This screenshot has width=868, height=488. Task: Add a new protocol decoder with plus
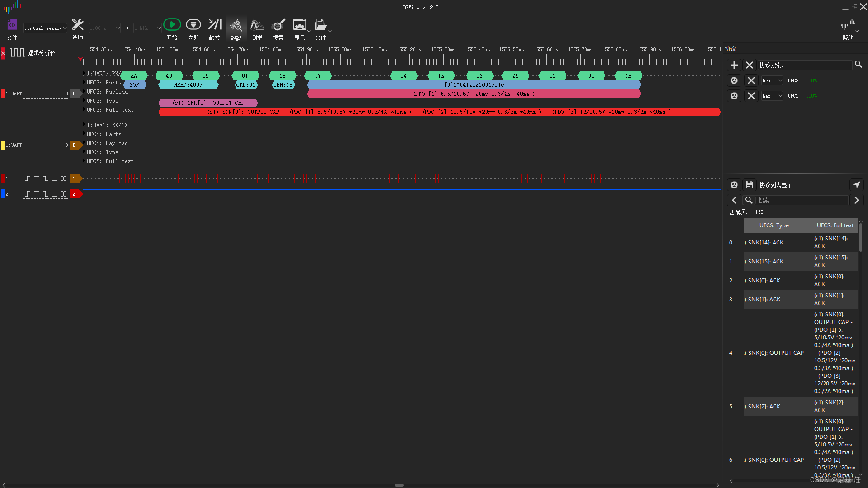point(734,65)
